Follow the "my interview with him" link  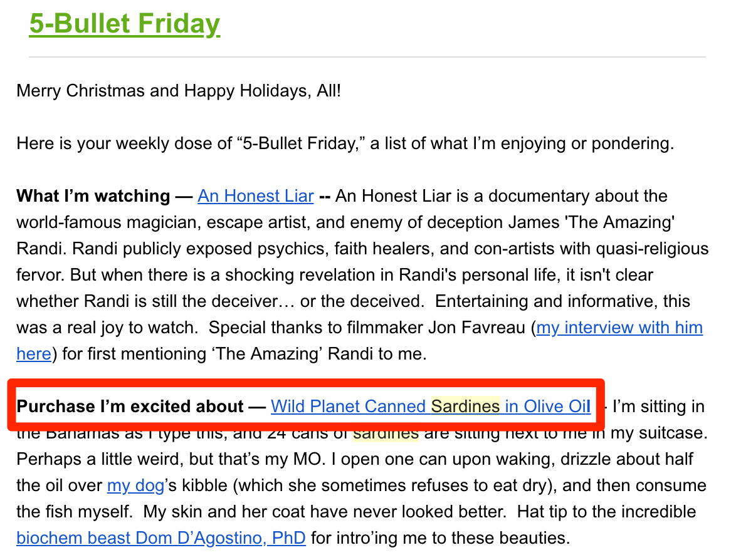619,328
